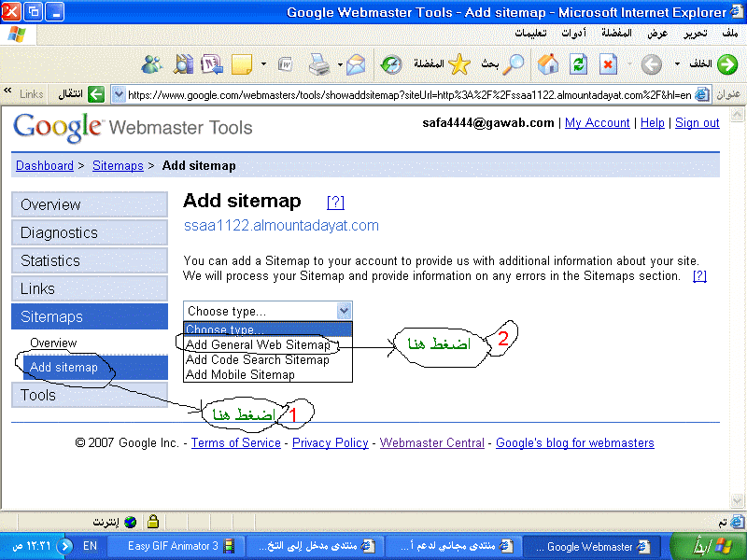Click the Windows Start button on taskbar
Screen dimensions: 747x560
click(x=708, y=546)
